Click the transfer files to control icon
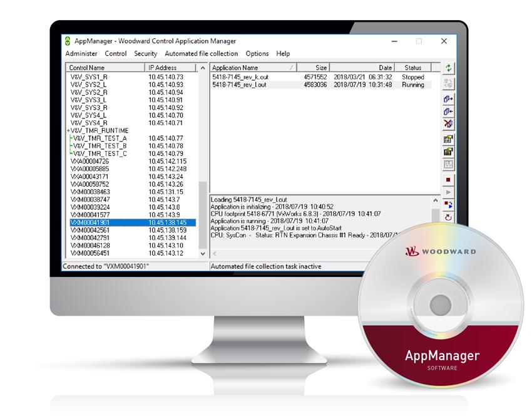The height and width of the screenshot is (416, 532). 449,99
